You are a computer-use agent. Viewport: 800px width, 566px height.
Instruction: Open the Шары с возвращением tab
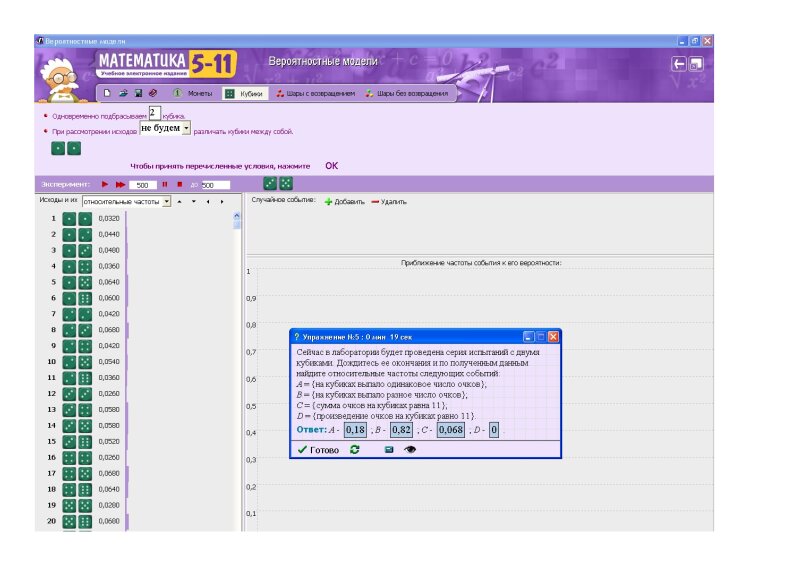[x=314, y=93]
